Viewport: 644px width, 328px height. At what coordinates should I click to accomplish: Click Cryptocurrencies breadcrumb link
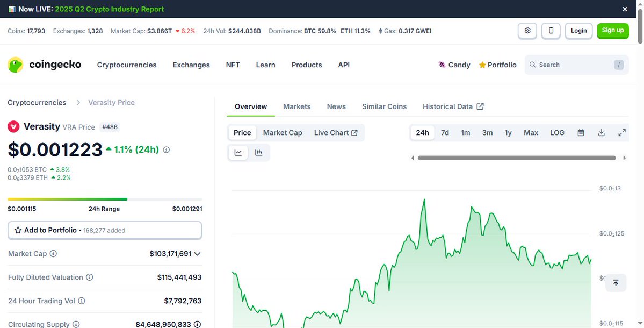[x=37, y=102]
